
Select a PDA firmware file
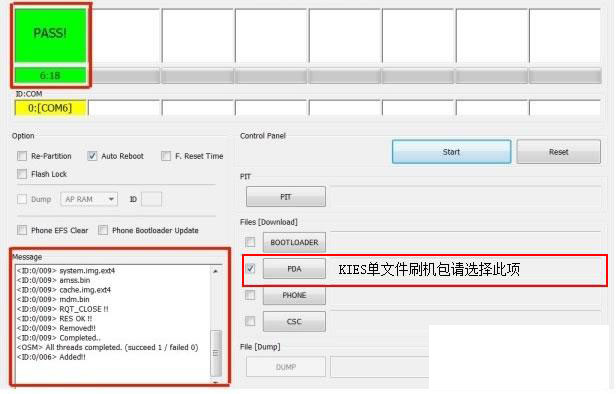pyautogui.click(x=294, y=269)
